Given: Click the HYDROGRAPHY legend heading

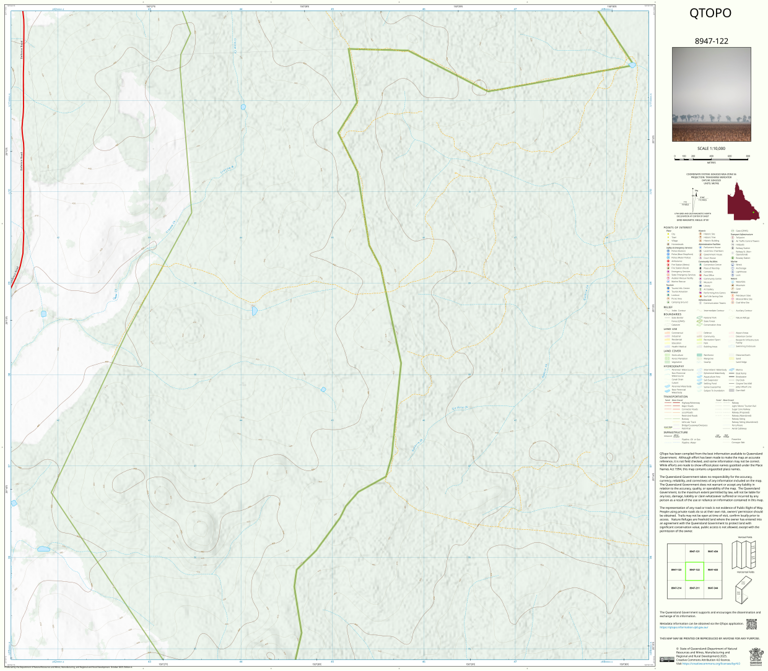Looking at the screenshot, I should tap(674, 366).
